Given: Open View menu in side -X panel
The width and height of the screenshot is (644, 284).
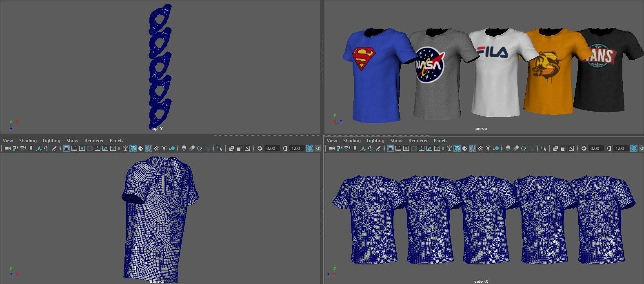Looking at the screenshot, I should 332,141.
